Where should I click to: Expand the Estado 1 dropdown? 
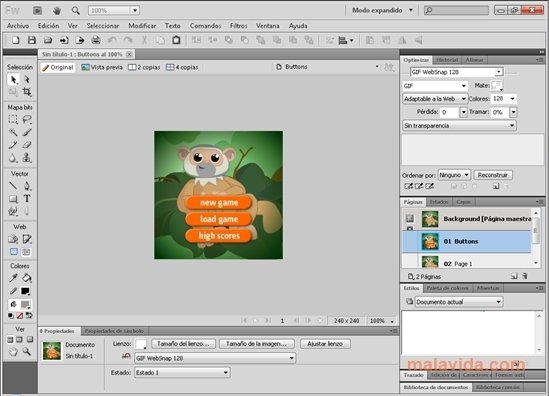182,373
